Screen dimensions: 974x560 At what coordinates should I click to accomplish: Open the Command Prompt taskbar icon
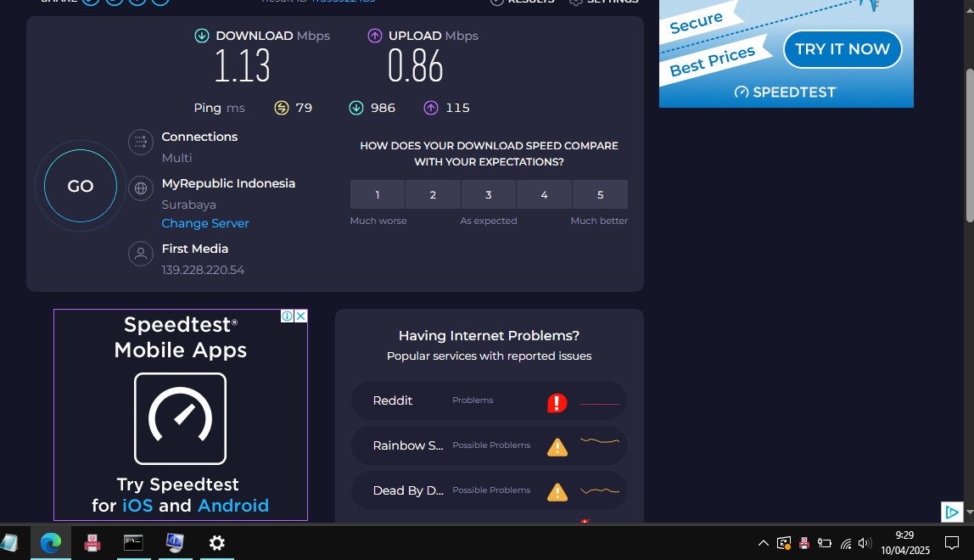coord(133,543)
